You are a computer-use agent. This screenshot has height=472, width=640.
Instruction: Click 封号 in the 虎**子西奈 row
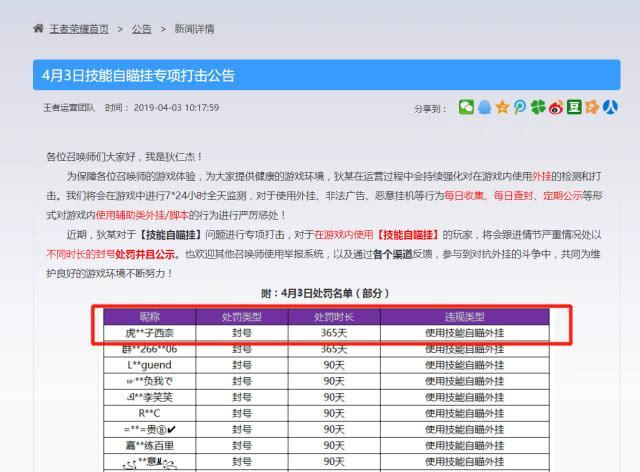pos(242,333)
